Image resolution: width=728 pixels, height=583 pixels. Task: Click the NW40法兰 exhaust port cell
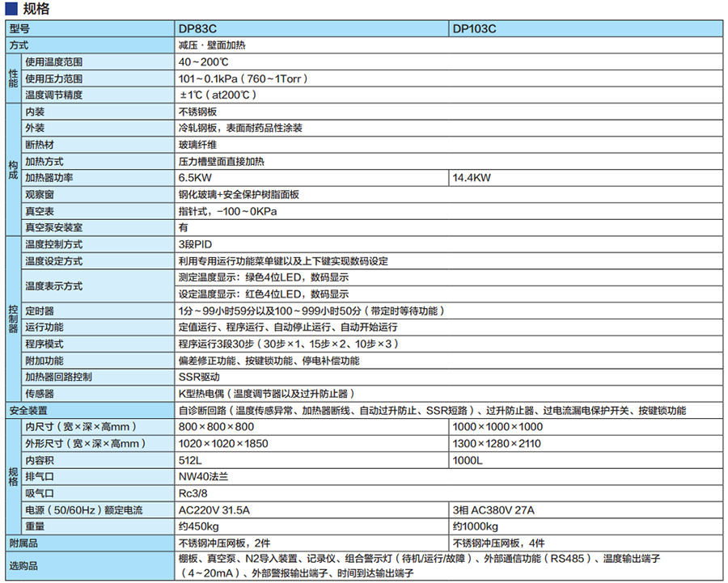pyautogui.click(x=449, y=477)
